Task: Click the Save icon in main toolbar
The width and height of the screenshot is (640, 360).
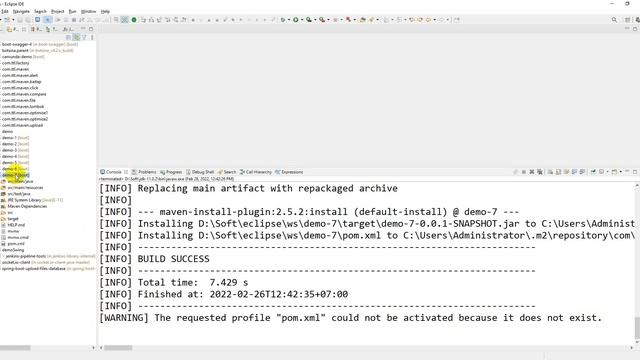Action: click(20, 20)
